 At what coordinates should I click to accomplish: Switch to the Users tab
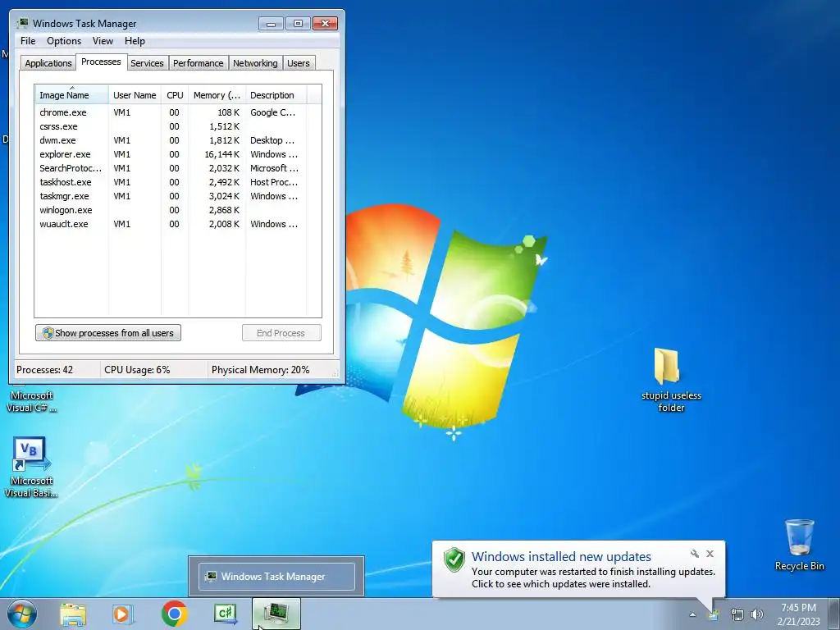(x=299, y=62)
